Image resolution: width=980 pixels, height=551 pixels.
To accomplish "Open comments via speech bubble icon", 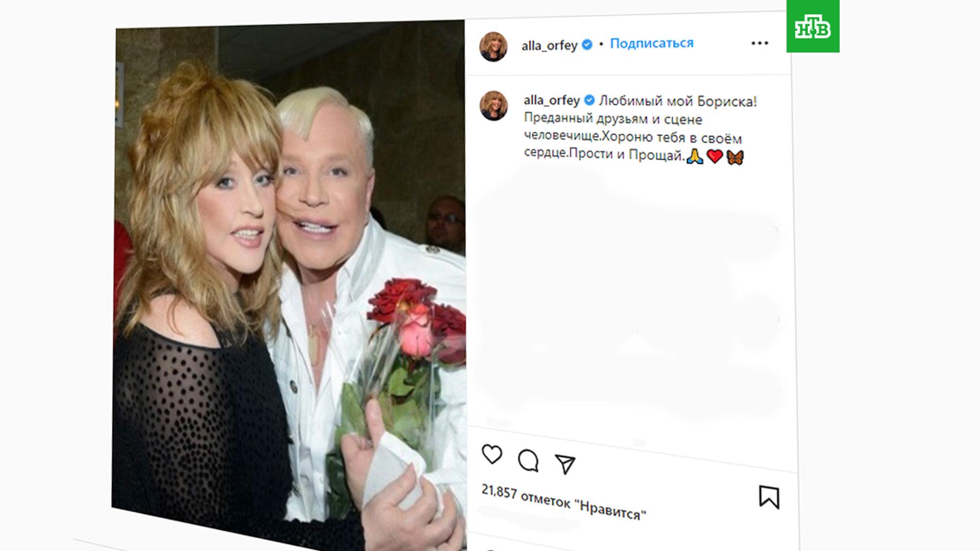I will coord(528,461).
